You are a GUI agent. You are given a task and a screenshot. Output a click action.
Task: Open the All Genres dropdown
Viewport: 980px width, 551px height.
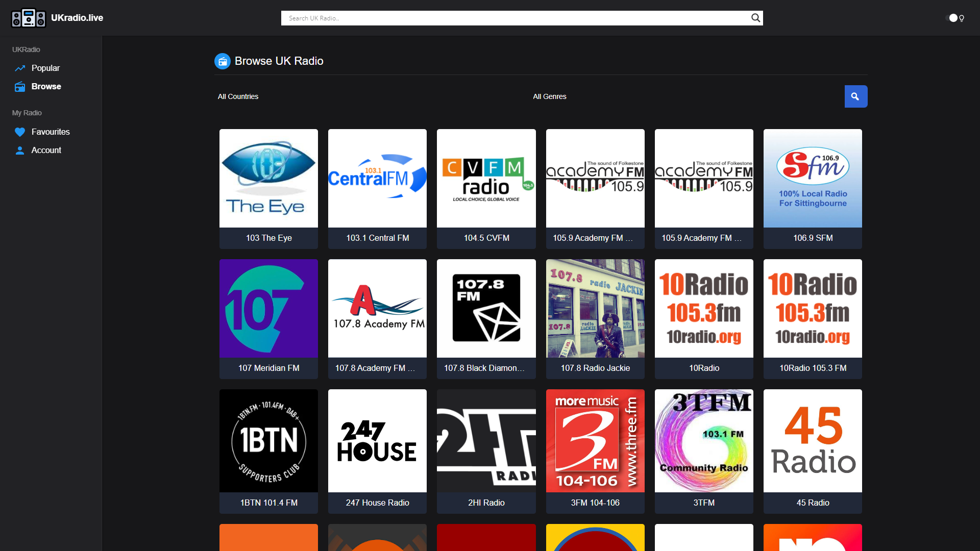click(x=549, y=96)
